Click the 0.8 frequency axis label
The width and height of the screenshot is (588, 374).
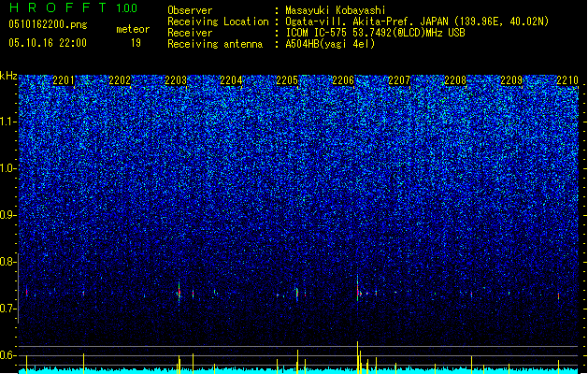(x=7, y=262)
